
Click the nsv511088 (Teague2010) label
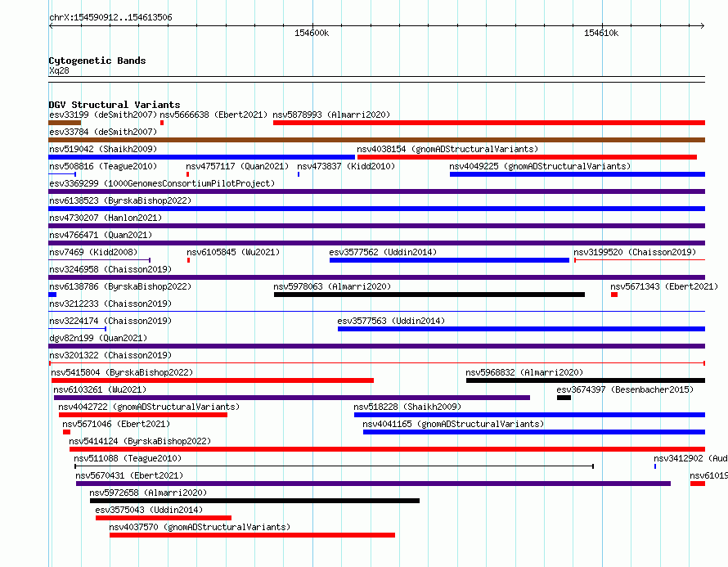pos(128,458)
